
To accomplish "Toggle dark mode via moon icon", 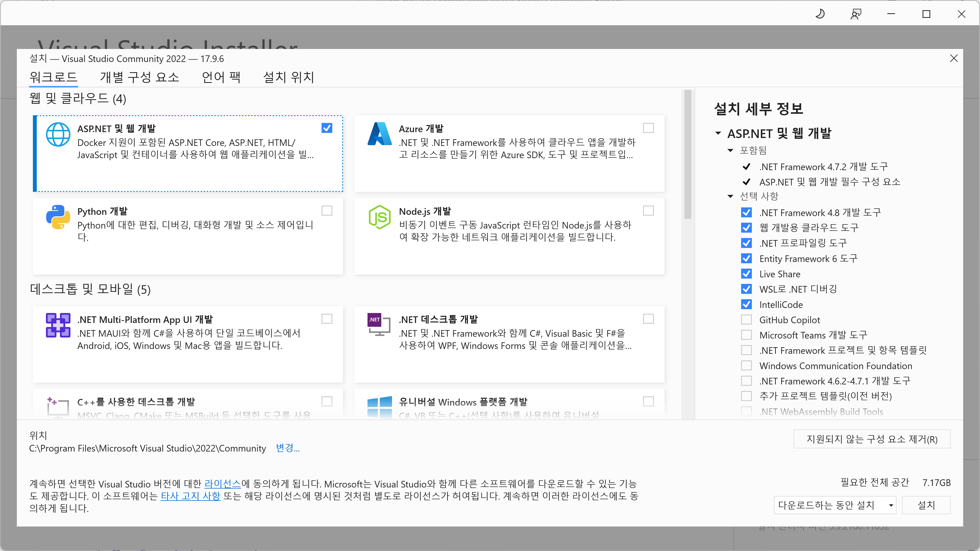I will pyautogui.click(x=820, y=14).
